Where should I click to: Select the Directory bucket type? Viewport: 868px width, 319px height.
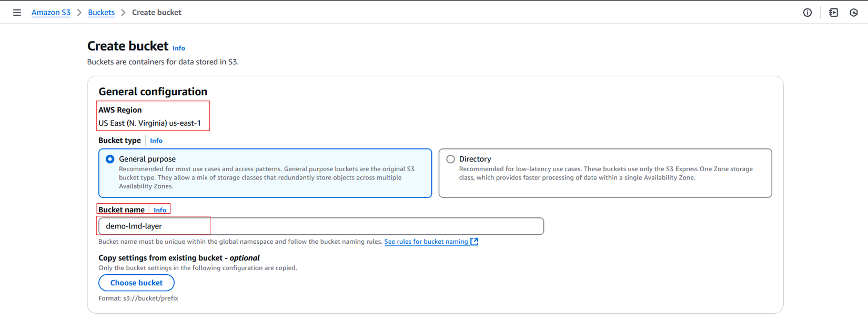click(x=450, y=159)
